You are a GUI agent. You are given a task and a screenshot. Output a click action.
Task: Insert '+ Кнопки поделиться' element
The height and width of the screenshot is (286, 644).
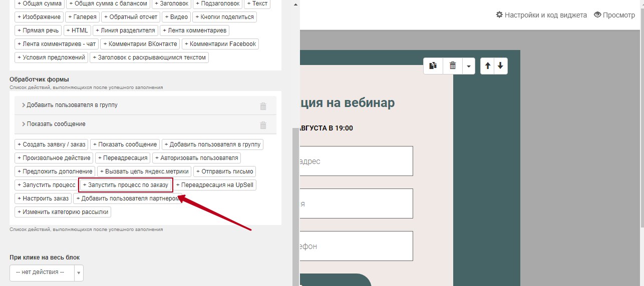224,17
